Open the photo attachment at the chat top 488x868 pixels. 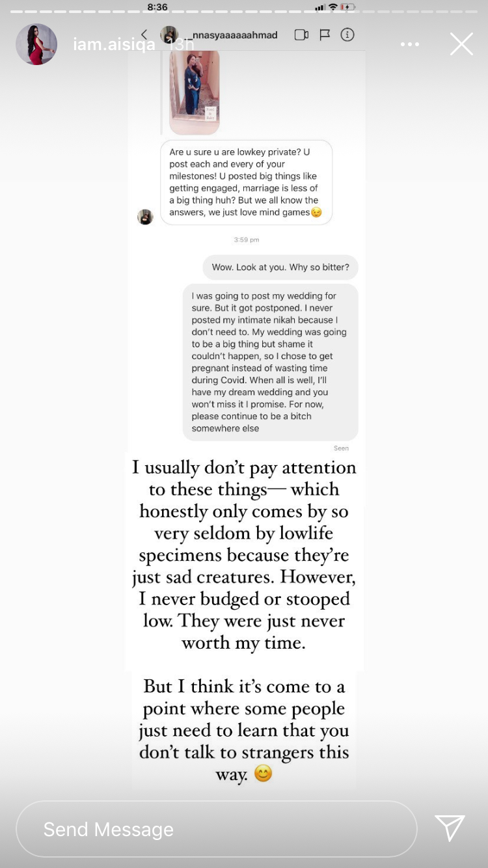(193, 91)
